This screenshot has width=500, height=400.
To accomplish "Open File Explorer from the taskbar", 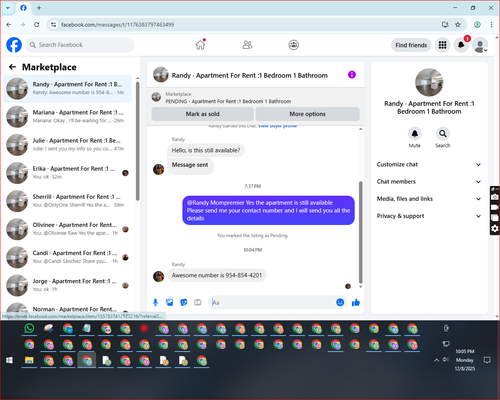I will pyautogui.click(x=29, y=360).
